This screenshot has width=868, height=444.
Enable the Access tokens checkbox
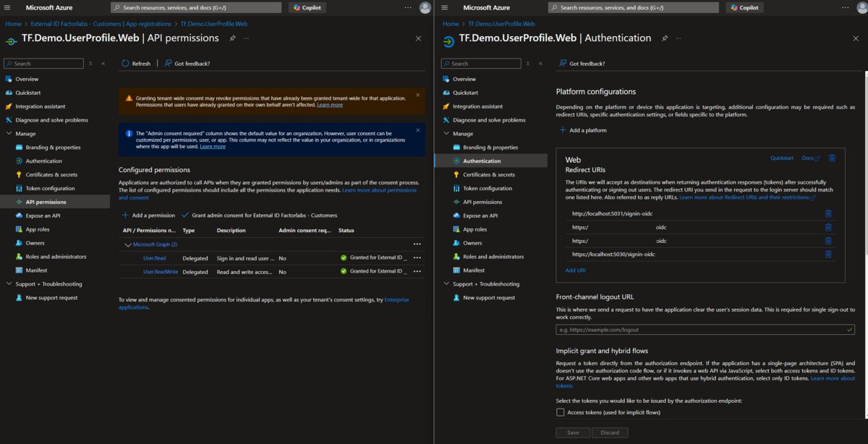561,412
